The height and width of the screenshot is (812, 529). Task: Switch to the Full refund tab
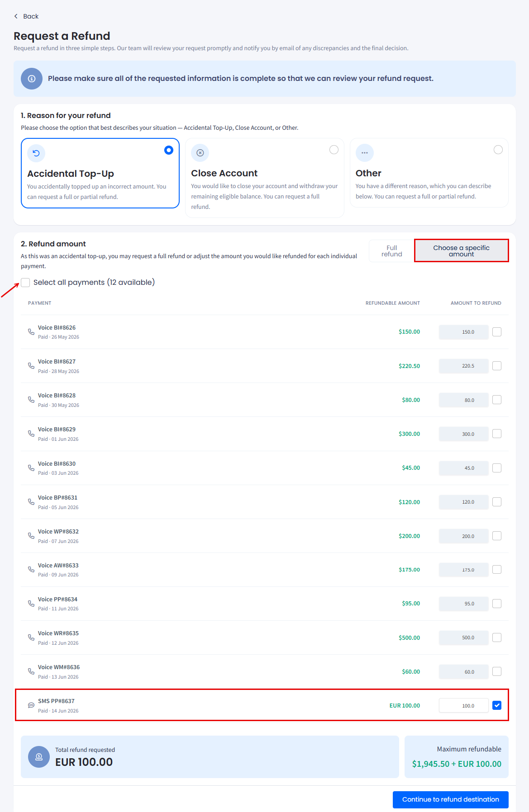[x=392, y=251]
